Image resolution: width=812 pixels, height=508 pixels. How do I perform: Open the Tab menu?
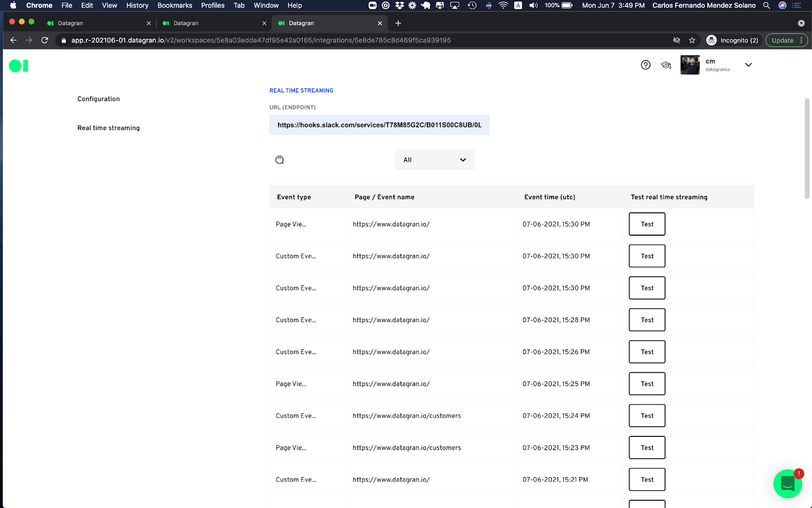tap(239, 5)
